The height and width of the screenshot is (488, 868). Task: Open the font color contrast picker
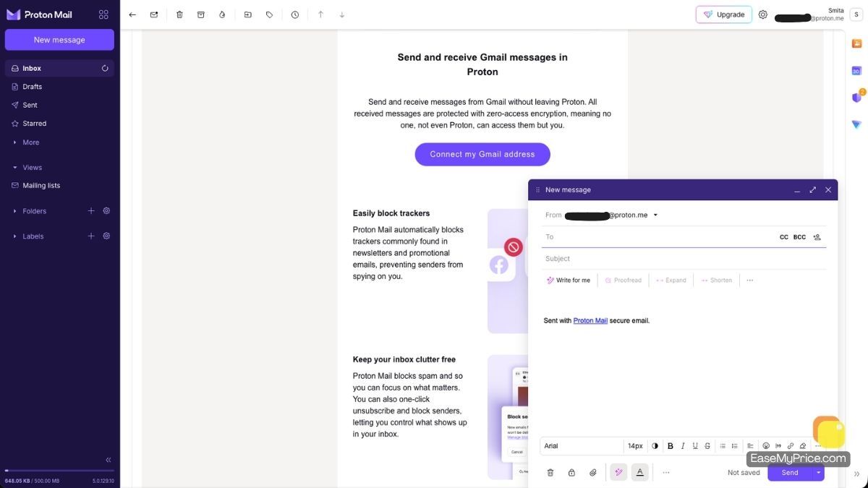655,446
